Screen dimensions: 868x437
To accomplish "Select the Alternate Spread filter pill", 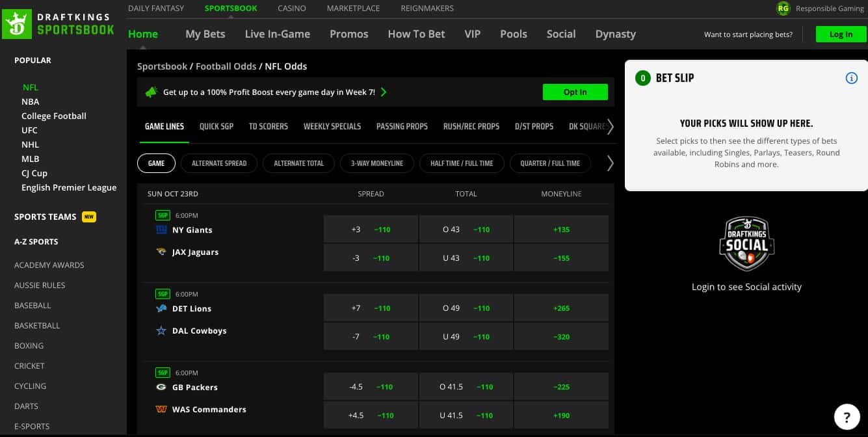I will click(x=219, y=163).
